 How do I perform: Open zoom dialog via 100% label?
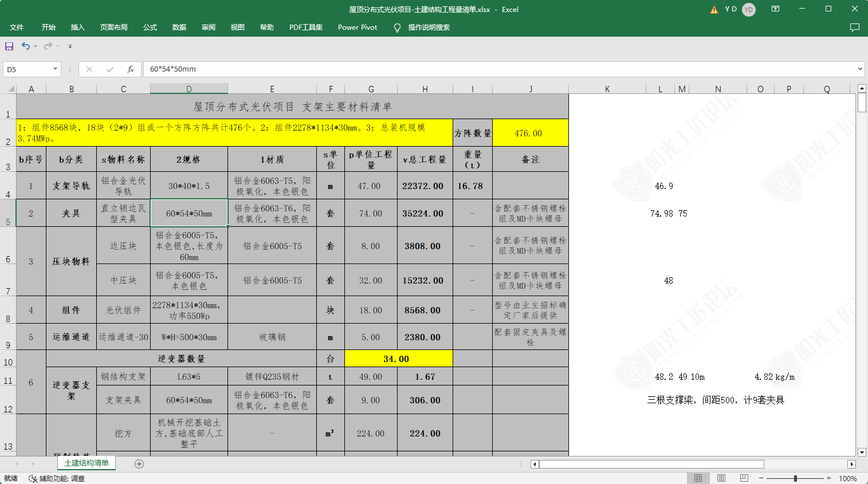coord(848,478)
